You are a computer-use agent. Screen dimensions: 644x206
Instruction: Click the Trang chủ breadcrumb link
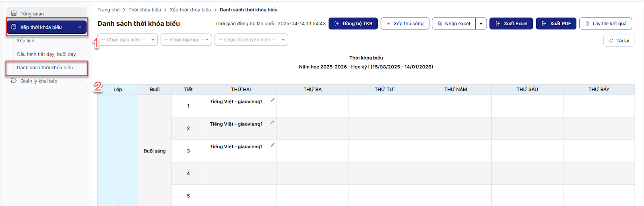[108, 10]
